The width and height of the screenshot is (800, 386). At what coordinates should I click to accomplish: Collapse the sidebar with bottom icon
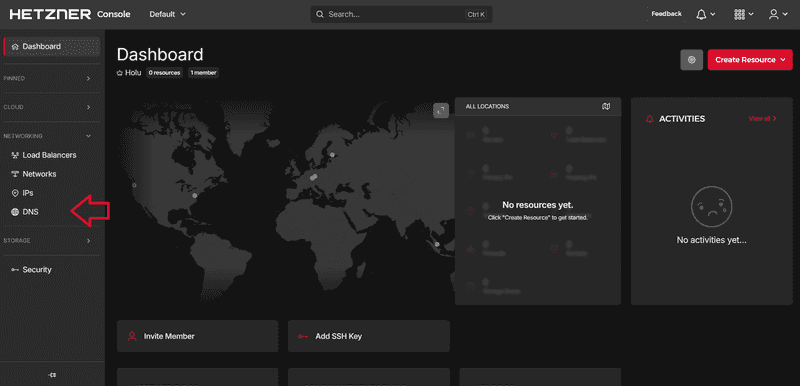tap(52, 375)
